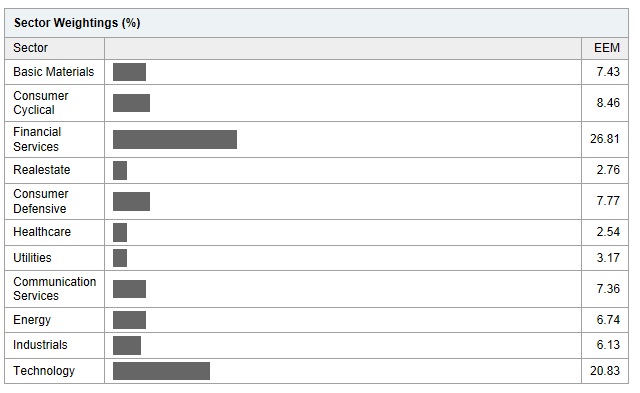
Task: Click the Basic Materials sector label
Action: click(53, 72)
